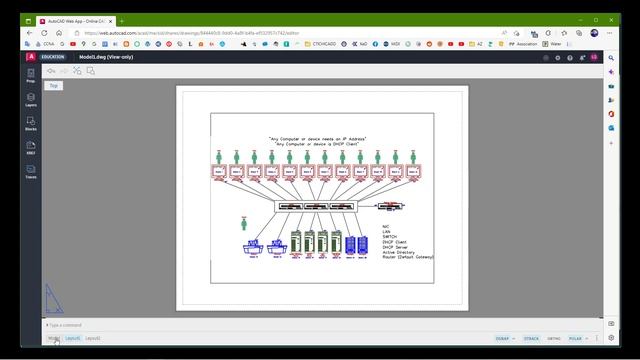640x360 pixels.
Task: Toggle POLAR in status bar
Action: click(575, 338)
